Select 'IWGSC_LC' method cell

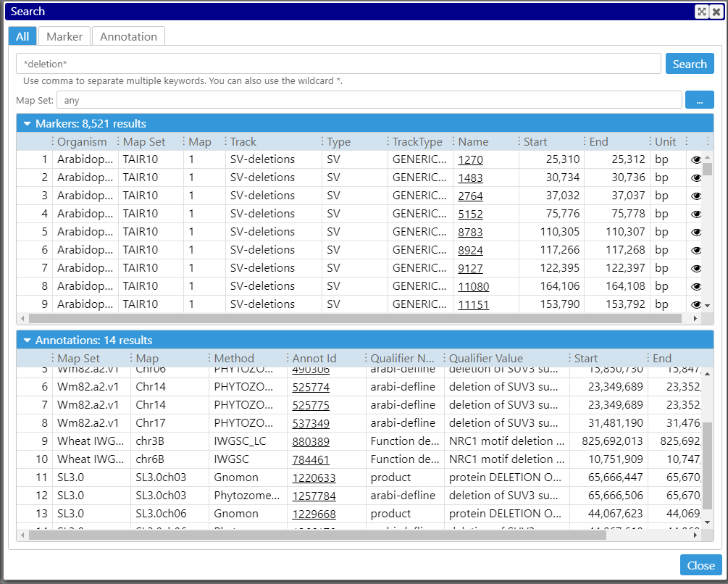(x=248, y=441)
